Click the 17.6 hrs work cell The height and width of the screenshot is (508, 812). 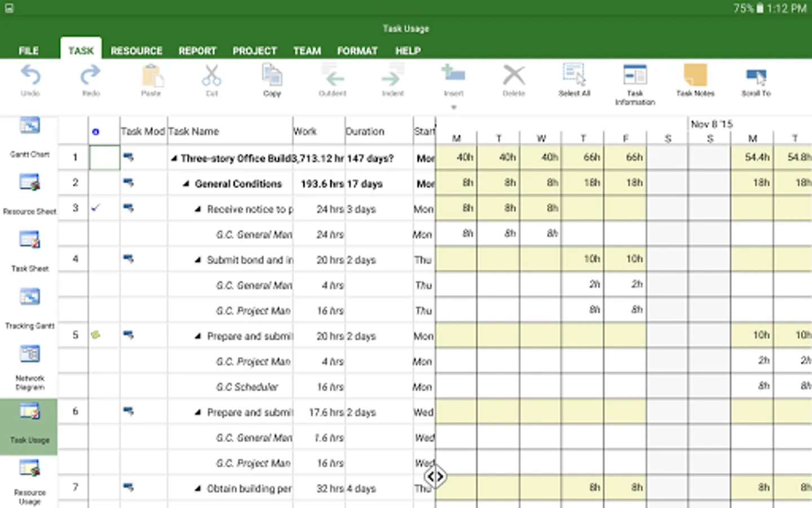tap(319, 413)
